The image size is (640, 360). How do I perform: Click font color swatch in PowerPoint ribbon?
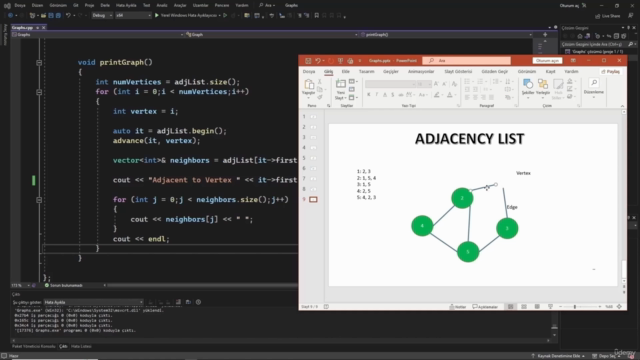449,95
